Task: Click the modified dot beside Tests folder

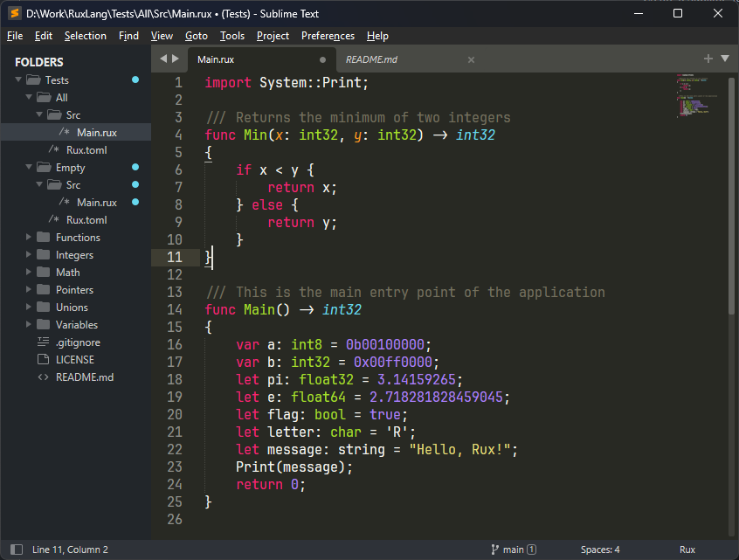Action: pyautogui.click(x=135, y=80)
